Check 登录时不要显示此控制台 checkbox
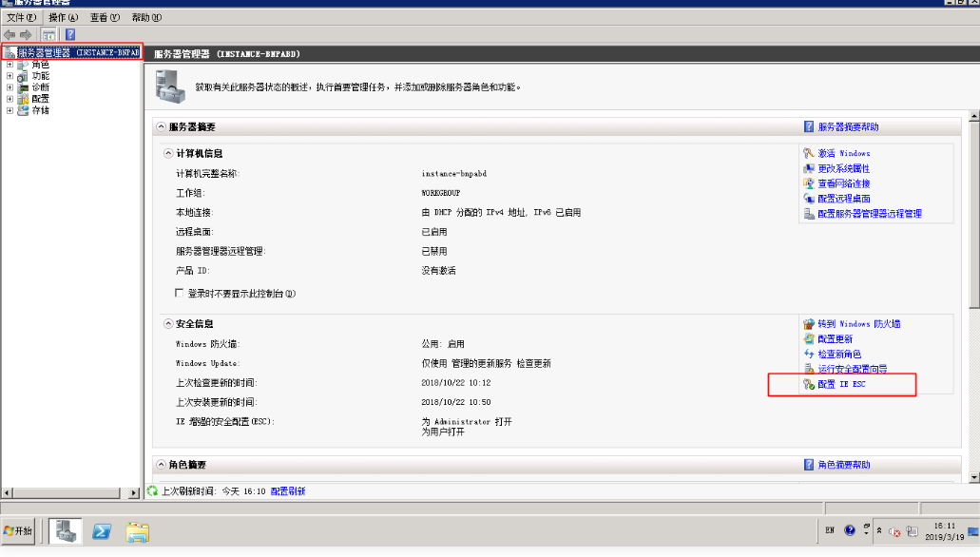This screenshot has height=557, width=980. tap(180, 294)
